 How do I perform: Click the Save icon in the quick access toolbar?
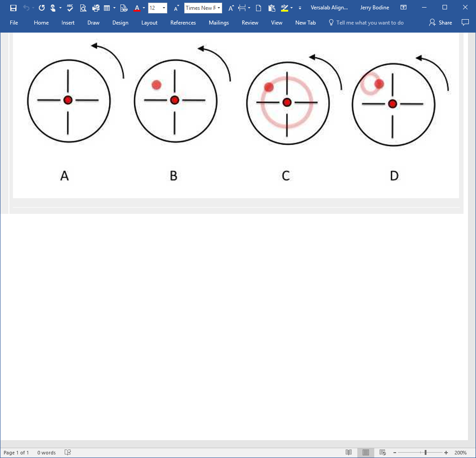click(x=13, y=8)
